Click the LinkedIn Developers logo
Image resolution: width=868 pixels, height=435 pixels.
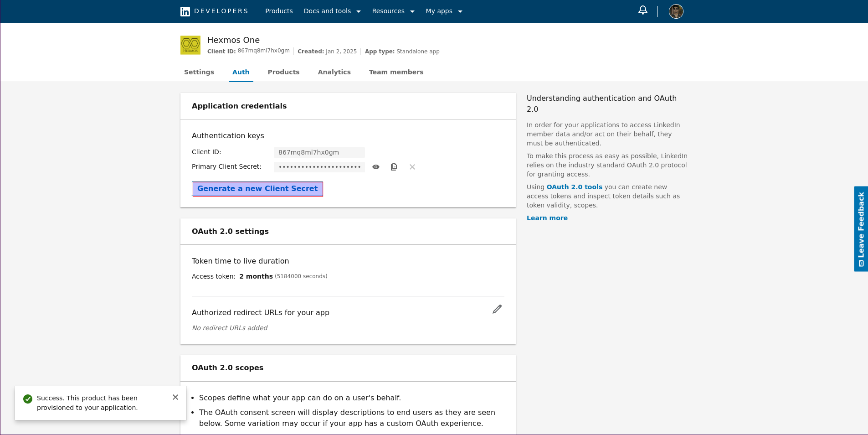pos(214,11)
